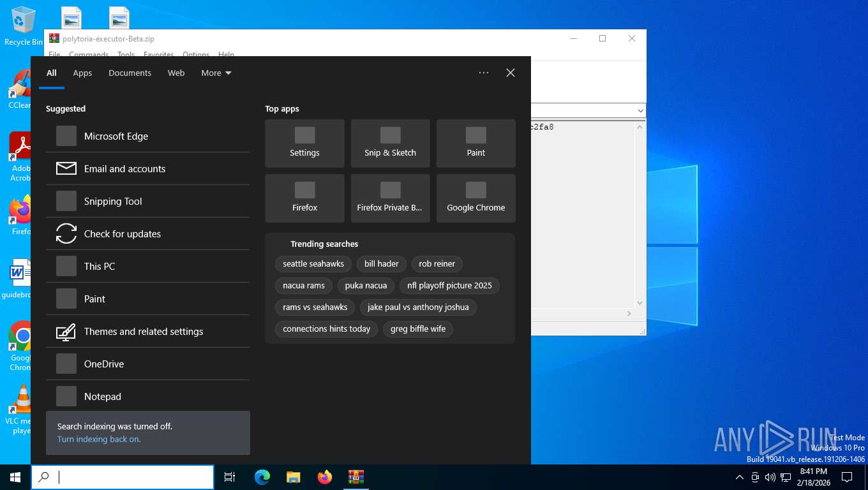
Task: Open the notification center icon
Action: coord(847,477)
